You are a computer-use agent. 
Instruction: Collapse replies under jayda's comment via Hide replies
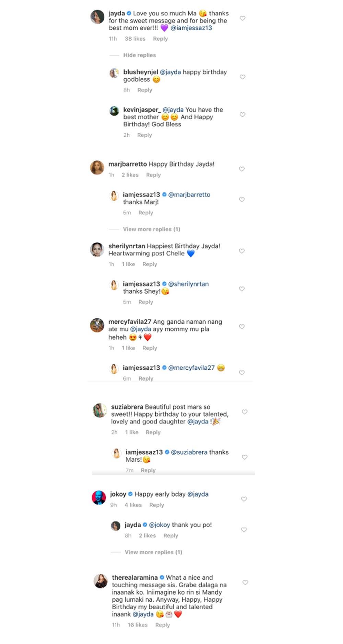coord(139,55)
